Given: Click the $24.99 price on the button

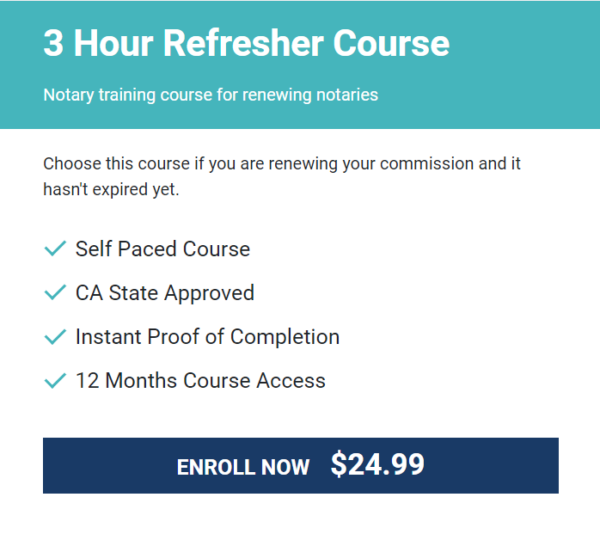Looking at the screenshot, I should pyautogui.click(x=377, y=465).
